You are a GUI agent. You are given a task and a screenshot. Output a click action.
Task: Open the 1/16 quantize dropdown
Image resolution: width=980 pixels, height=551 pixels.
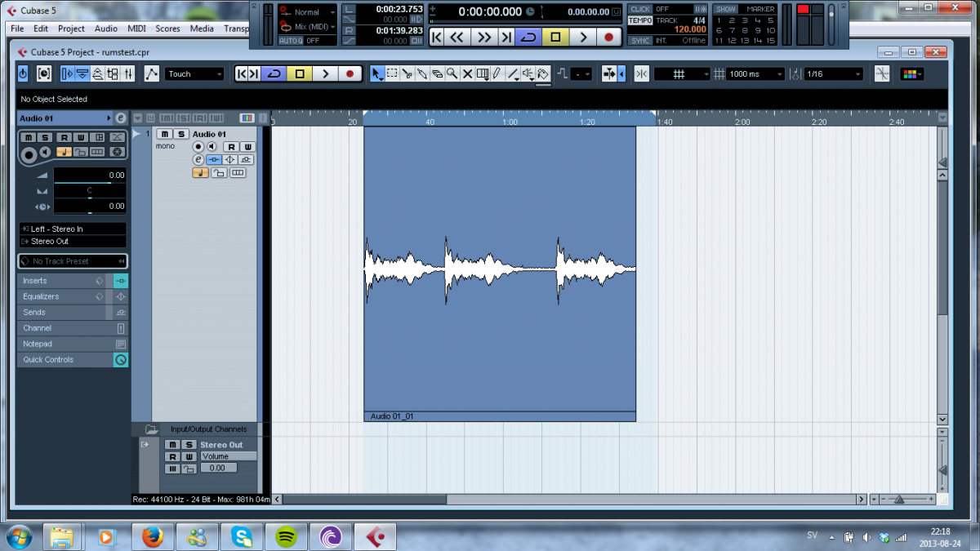click(x=833, y=73)
